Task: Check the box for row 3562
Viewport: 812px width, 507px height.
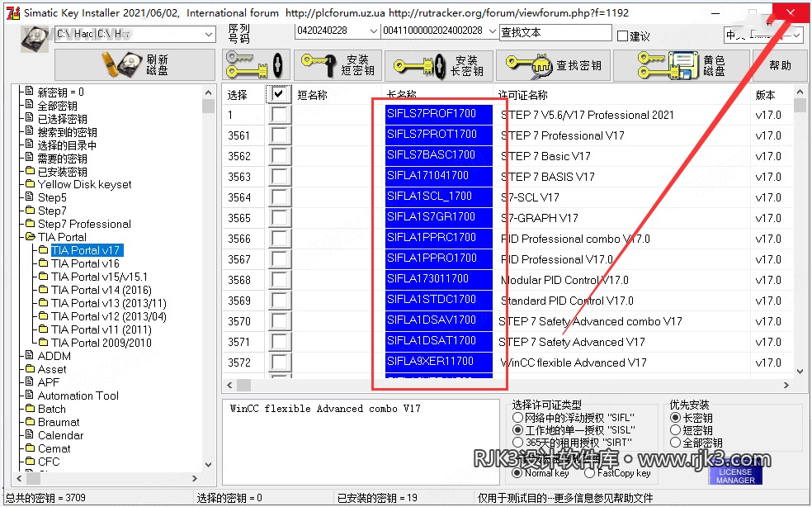Action: click(x=279, y=156)
